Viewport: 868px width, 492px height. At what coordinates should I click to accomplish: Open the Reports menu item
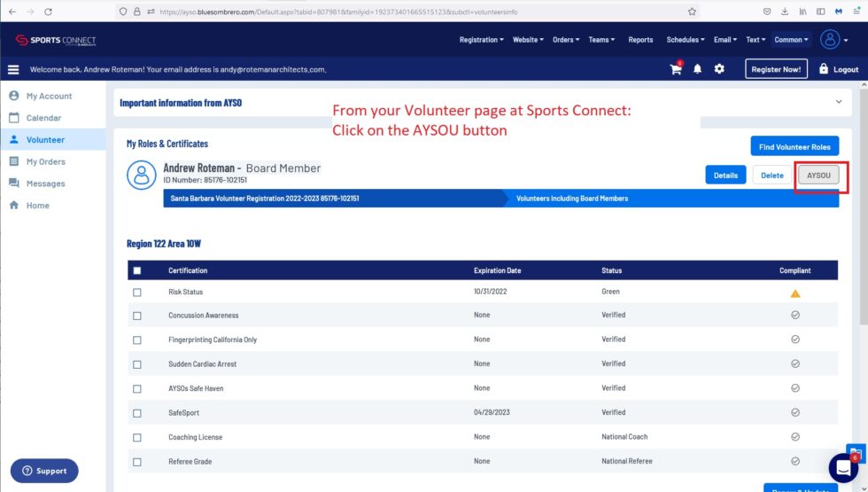640,40
